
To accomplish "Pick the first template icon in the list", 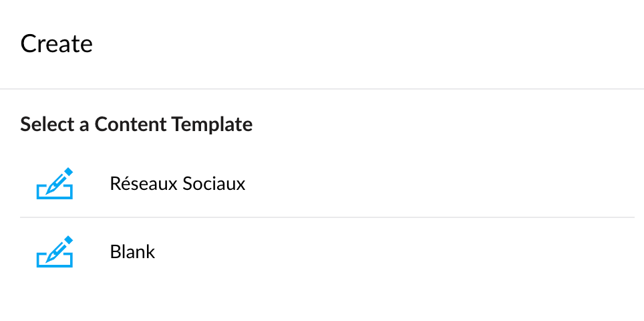I will 55,183.
